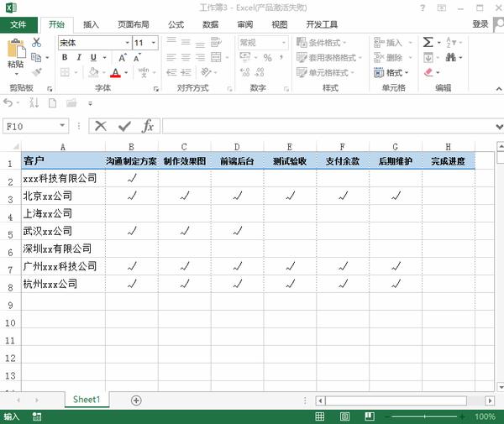Click the Paste icon in clipboard group
The height and width of the screenshot is (424, 504).
click(x=15, y=48)
